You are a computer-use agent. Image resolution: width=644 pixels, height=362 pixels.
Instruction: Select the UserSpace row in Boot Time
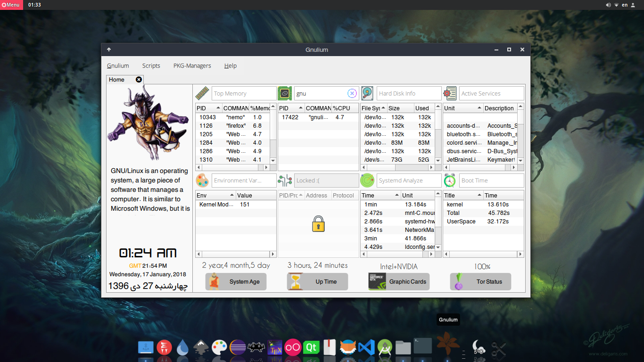[483, 222]
